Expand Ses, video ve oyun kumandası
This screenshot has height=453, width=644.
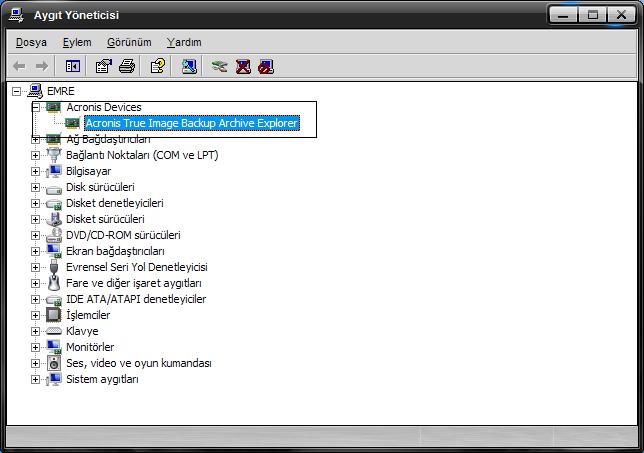[35, 363]
